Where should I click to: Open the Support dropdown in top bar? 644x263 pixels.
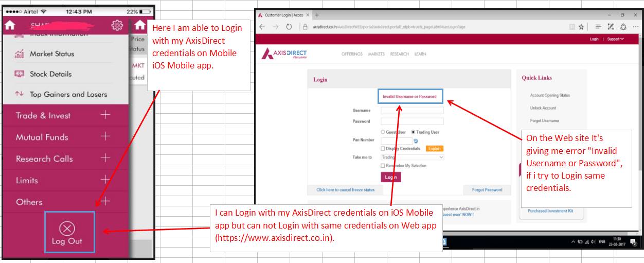[615, 39]
